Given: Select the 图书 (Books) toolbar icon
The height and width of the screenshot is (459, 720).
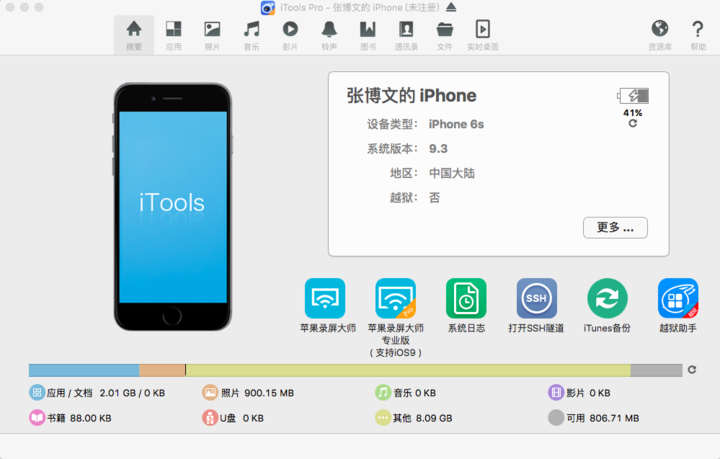Looking at the screenshot, I should tap(368, 34).
